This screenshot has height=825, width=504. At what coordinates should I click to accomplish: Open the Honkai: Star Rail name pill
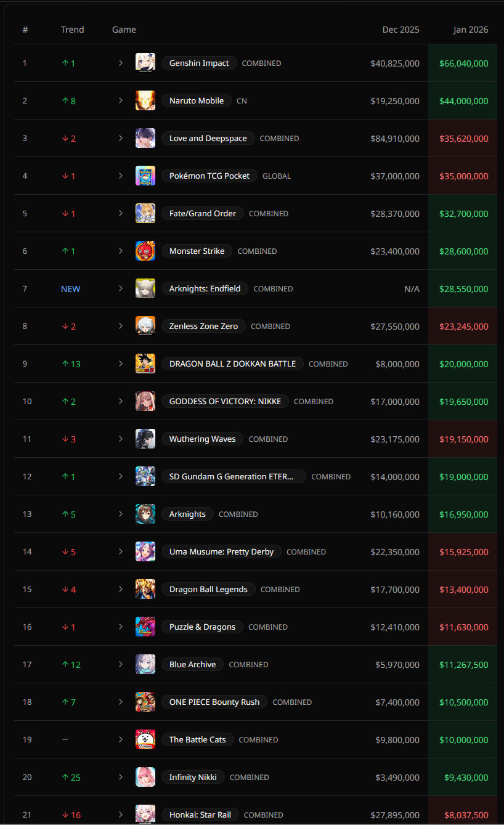coord(200,815)
